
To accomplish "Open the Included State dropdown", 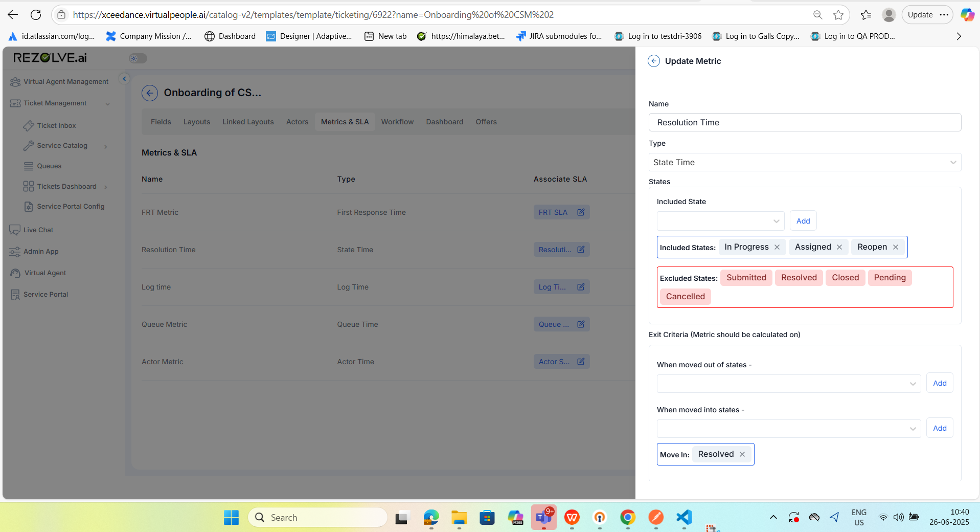I will (720, 221).
